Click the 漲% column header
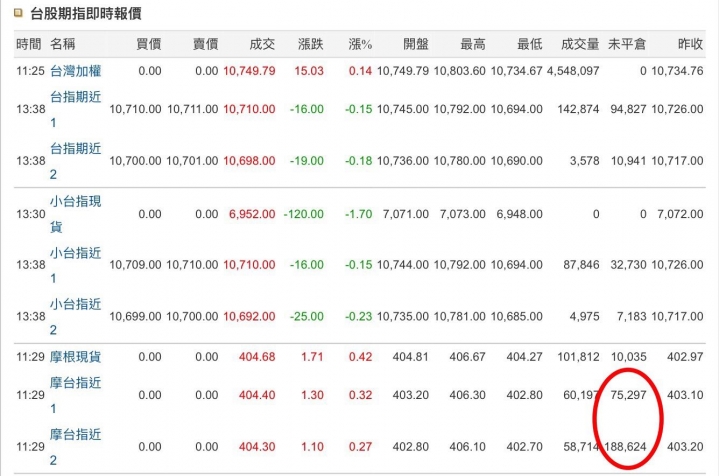The image size is (720, 476). (360, 44)
